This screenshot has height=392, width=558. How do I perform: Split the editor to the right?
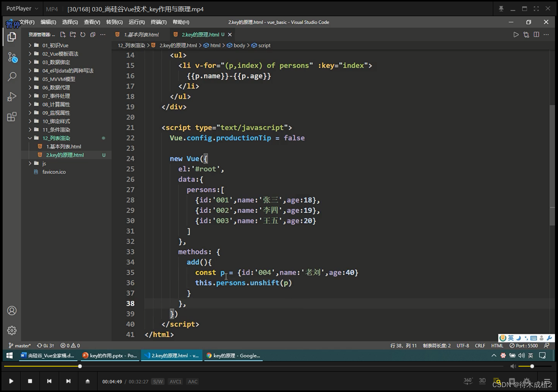tap(536, 35)
